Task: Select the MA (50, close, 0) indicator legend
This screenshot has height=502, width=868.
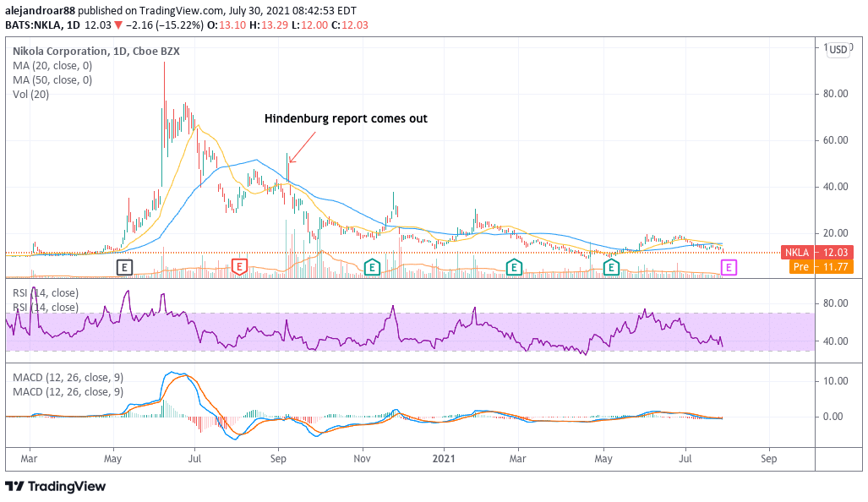Action: pyautogui.click(x=52, y=79)
